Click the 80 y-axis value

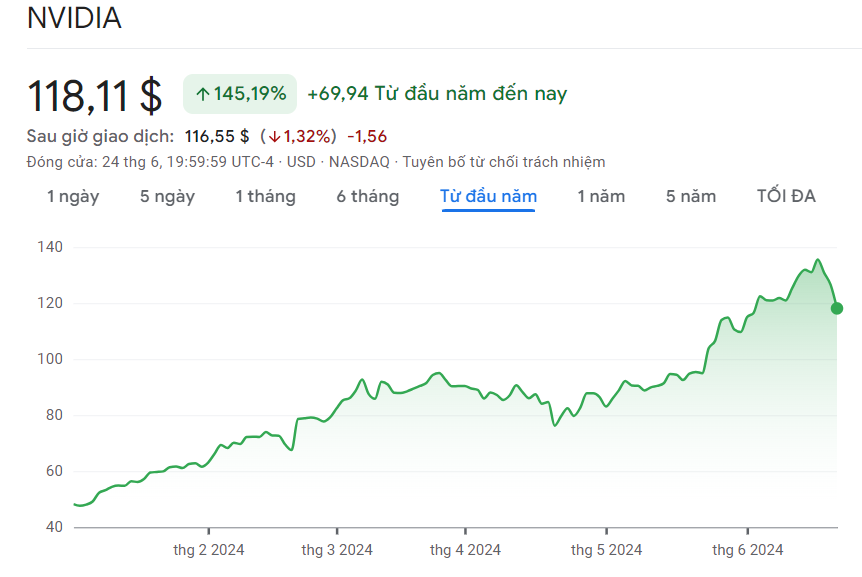[54, 415]
